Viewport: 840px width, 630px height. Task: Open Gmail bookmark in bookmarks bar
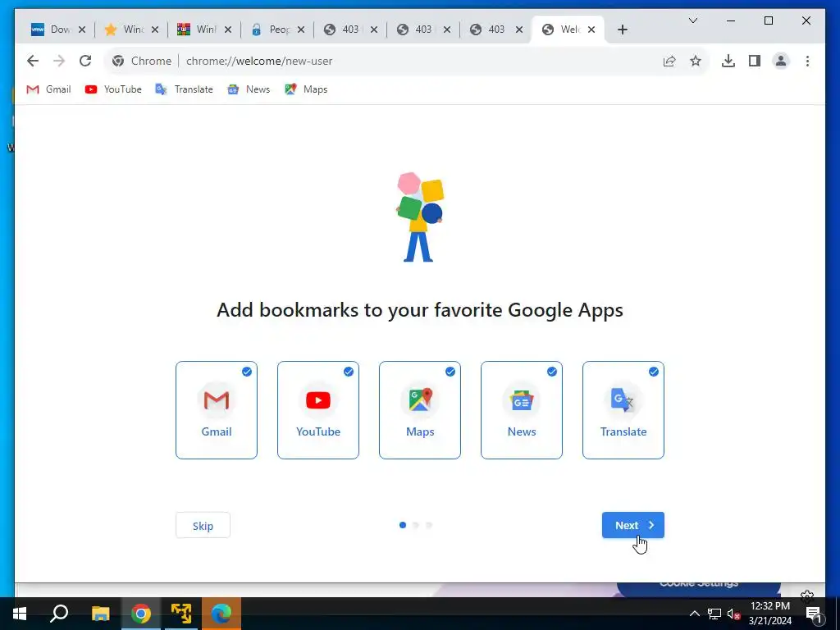tap(48, 89)
